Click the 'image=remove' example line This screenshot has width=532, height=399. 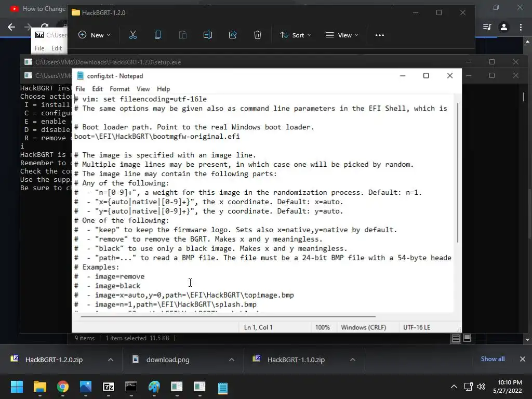109,276
